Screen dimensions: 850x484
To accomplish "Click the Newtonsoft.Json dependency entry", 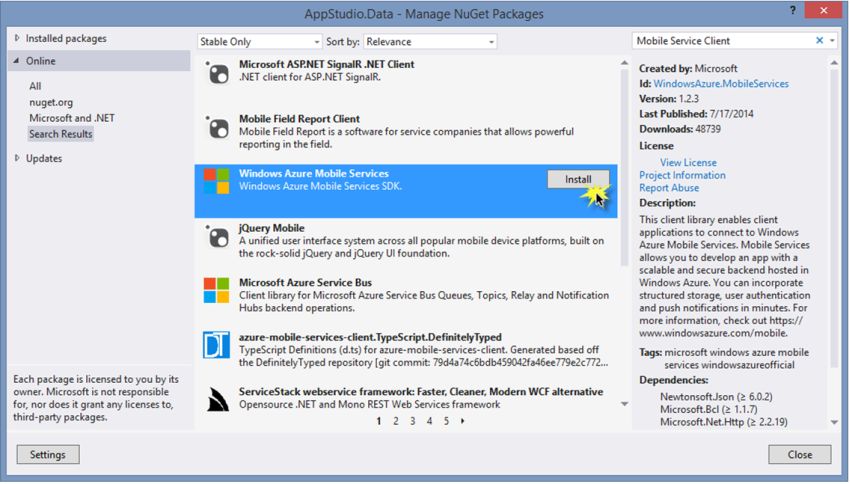I will click(x=716, y=396).
